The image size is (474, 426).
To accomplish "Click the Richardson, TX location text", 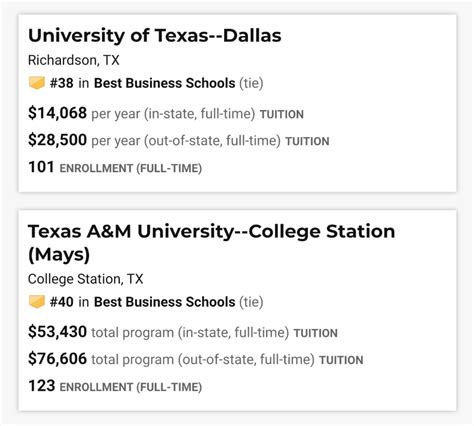I will click(x=74, y=60).
